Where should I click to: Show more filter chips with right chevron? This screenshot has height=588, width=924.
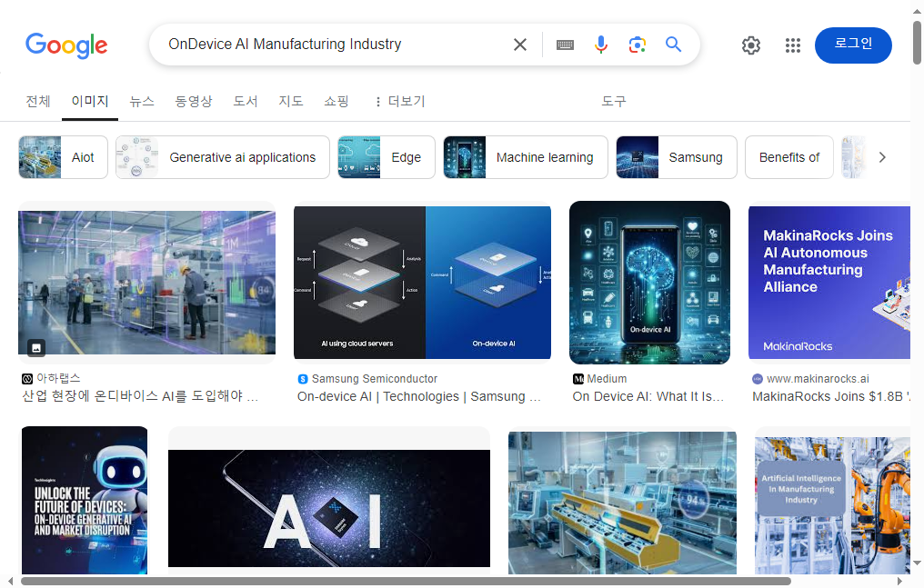882,157
